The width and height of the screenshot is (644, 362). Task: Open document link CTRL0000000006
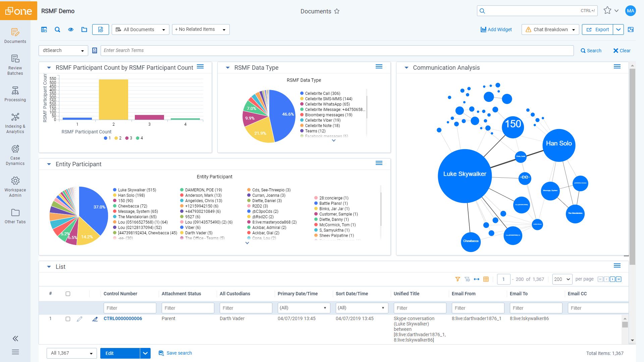coord(123,318)
